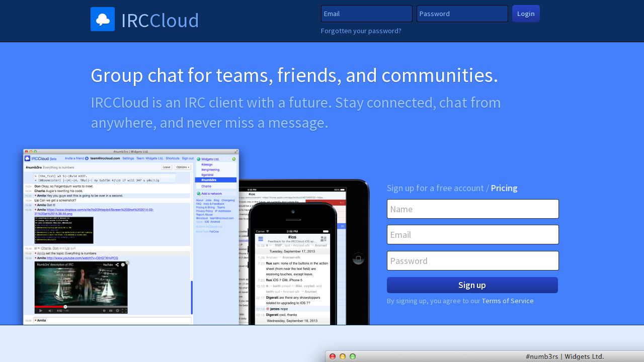The image size is (644, 362).
Task: Click the headline "Group chat for teams, friends, and communities."
Action: [294, 75]
